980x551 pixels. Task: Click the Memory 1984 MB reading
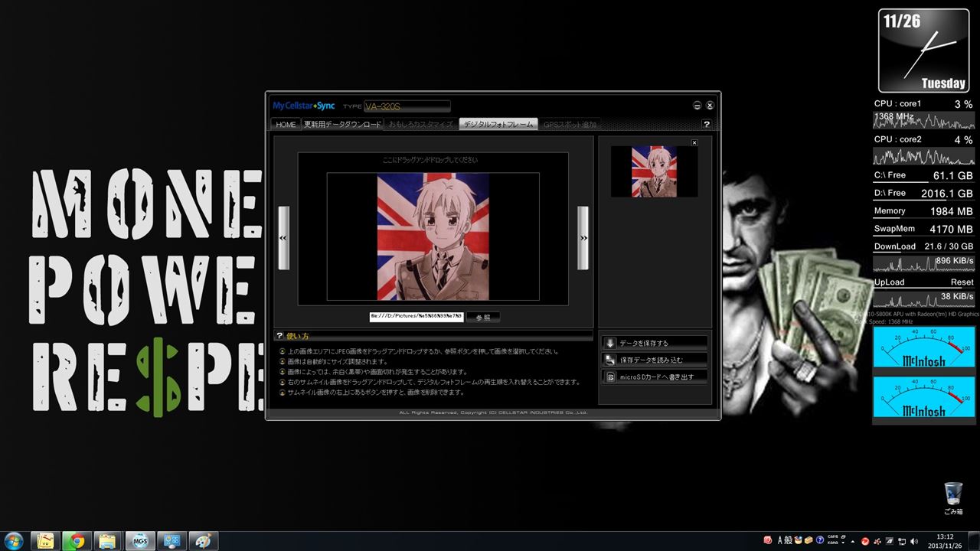(x=924, y=211)
